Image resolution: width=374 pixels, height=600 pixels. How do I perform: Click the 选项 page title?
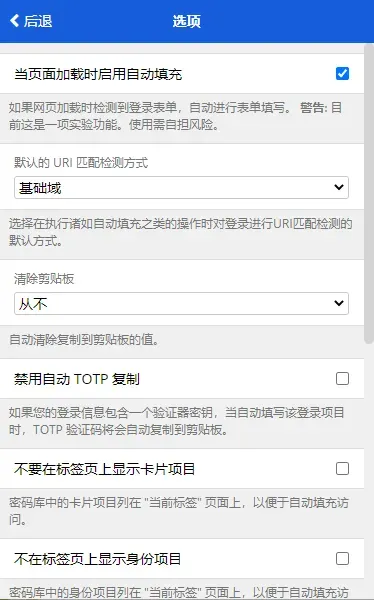(186, 21)
